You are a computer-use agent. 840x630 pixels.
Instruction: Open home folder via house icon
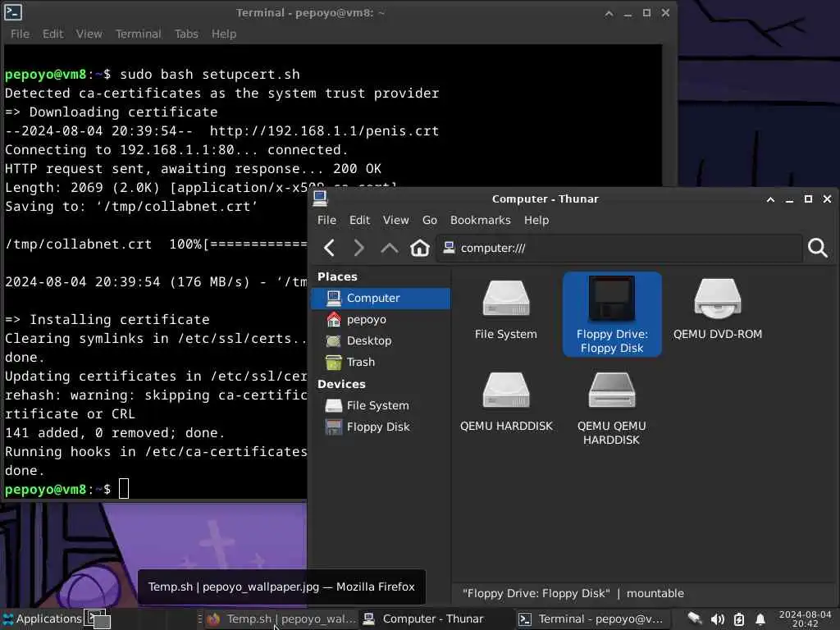click(x=420, y=248)
